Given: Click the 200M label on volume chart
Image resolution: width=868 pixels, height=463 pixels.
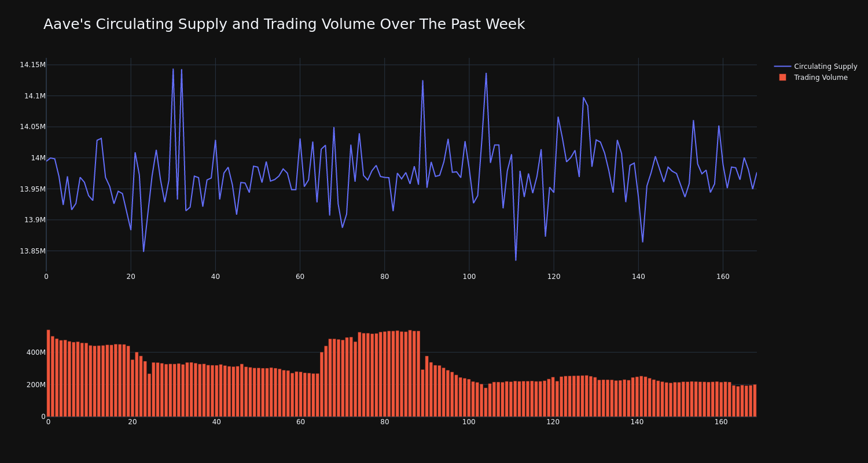Looking at the screenshot, I should 36,384.
